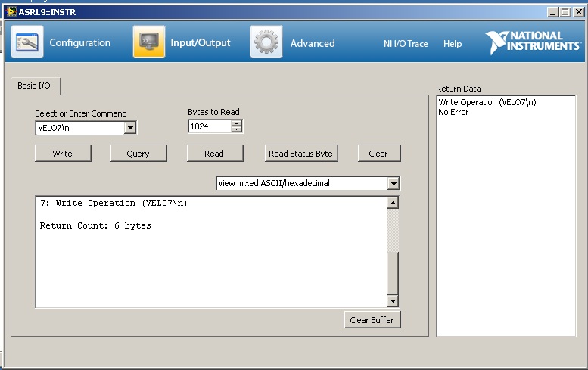The width and height of the screenshot is (588, 370).
Task: Open the NI I/O Trace link
Action: pyautogui.click(x=405, y=44)
